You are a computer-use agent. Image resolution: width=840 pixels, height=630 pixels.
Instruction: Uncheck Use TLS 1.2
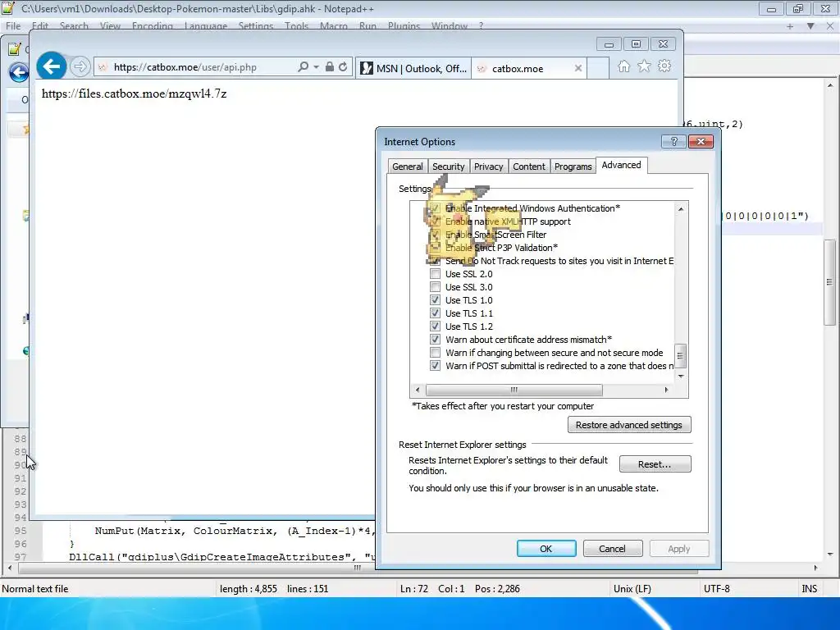point(435,326)
